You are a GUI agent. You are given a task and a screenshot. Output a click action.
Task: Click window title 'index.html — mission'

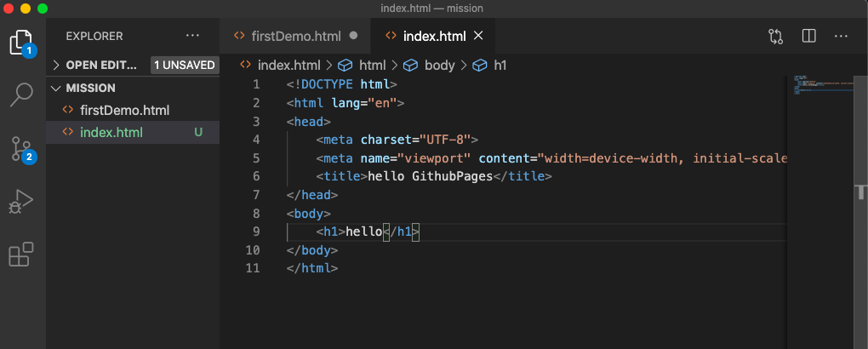click(431, 9)
